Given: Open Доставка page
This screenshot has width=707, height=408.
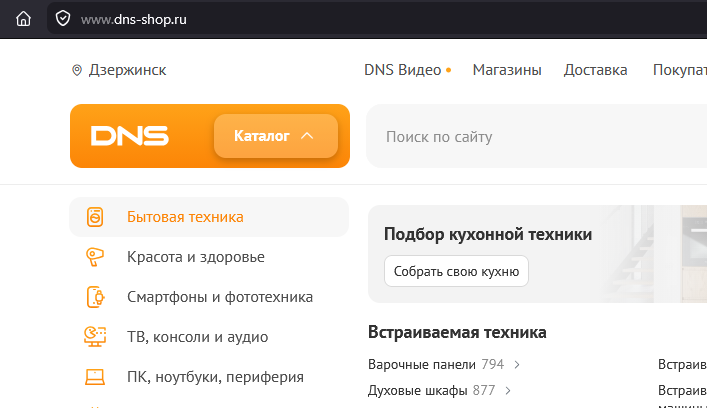Looking at the screenshot, I should (595, 70).
